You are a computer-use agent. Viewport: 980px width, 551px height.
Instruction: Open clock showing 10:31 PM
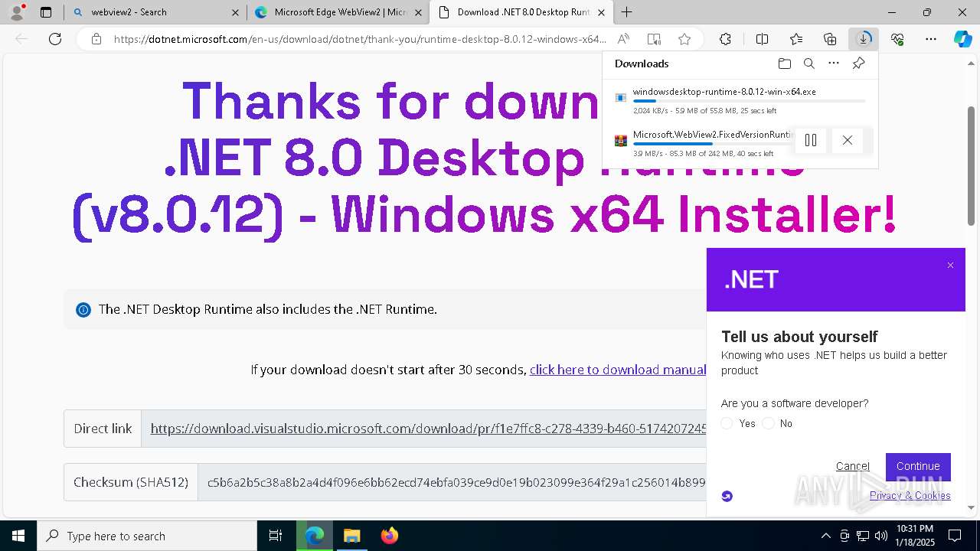pyautogui.click(x=914, y=536)
